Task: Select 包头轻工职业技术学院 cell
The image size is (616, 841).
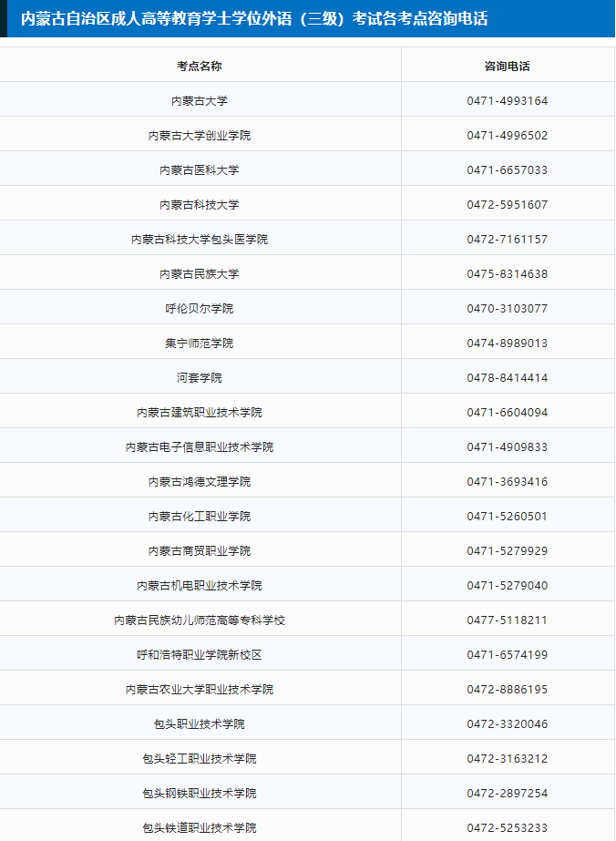Action: click(200, 758)
